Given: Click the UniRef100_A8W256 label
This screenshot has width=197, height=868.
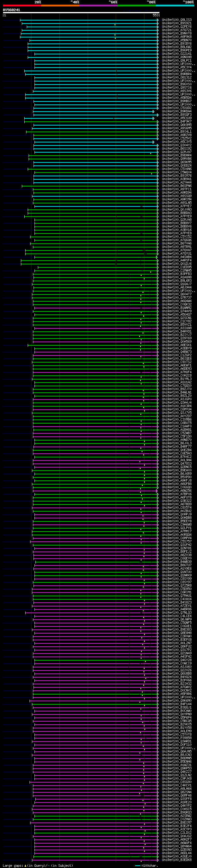Looking at the screenshot, I should pos(177,491).
